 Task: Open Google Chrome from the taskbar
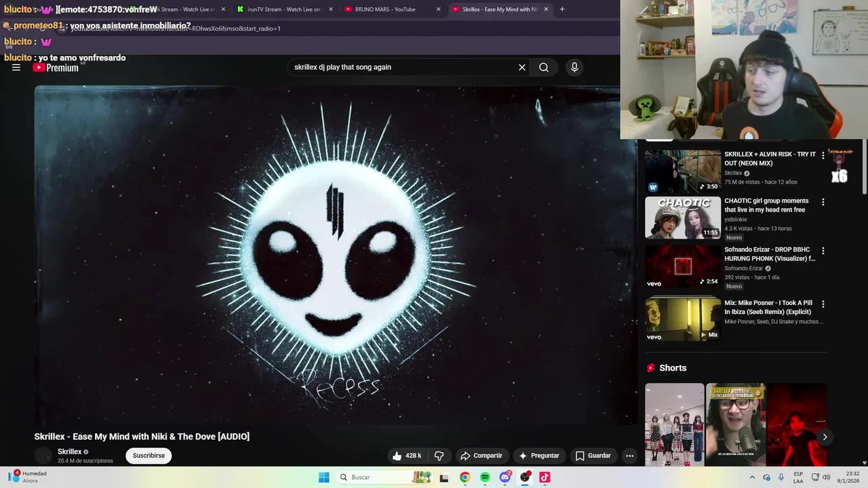pyautogui.click(x=465, y=477)
